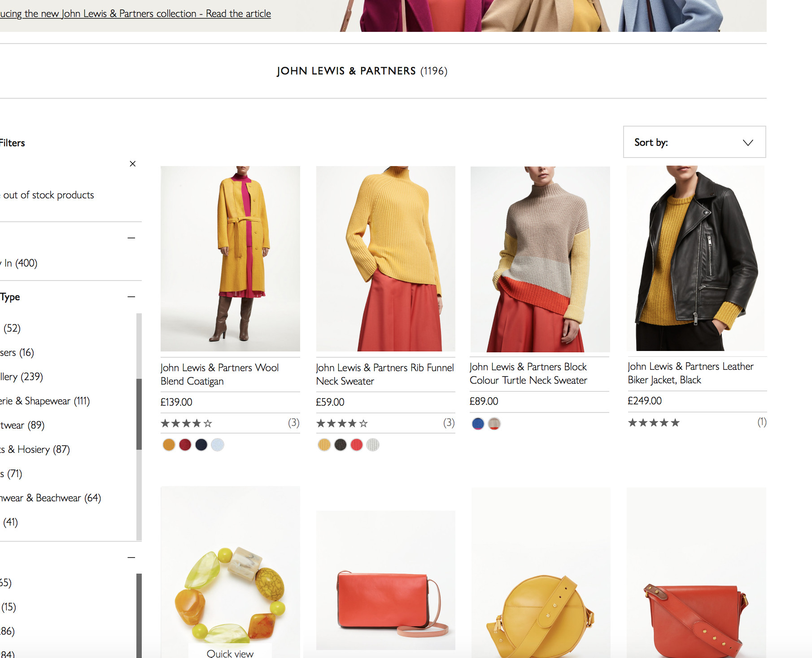The height and width of the screenshot is (658, 812).
Task: Filter type by option ending sers (16)
Action: pos(17,352)
